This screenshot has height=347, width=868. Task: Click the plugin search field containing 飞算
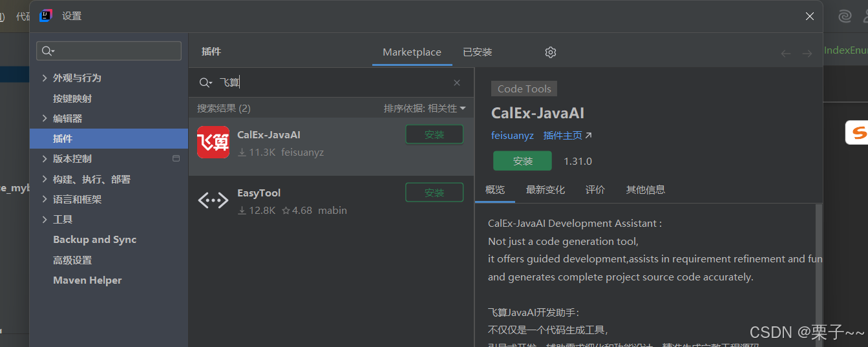pos(330,83)
